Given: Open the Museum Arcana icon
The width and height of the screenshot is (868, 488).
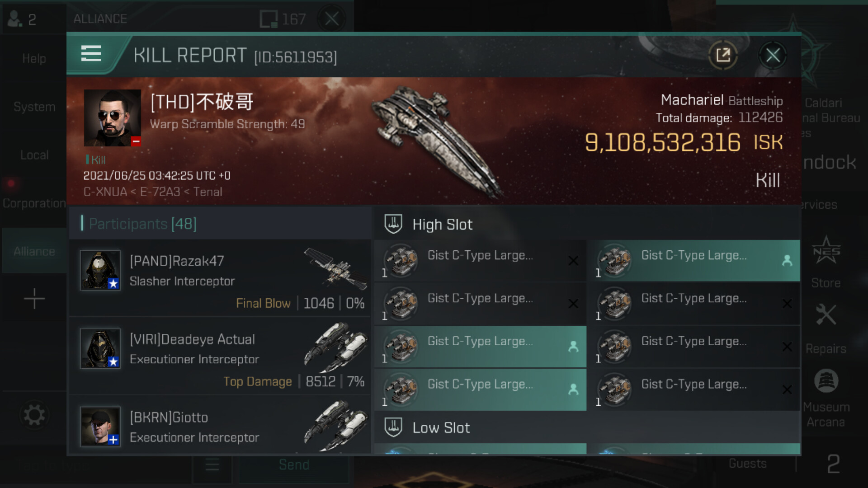Looking at the screenshot, I should (x=826, y=399).
